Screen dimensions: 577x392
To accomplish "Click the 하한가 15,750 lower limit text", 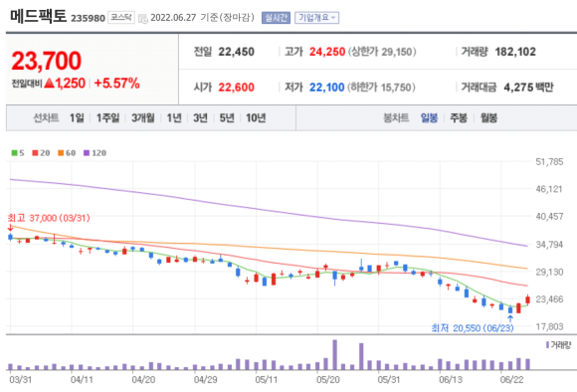I will pos(382,88).
